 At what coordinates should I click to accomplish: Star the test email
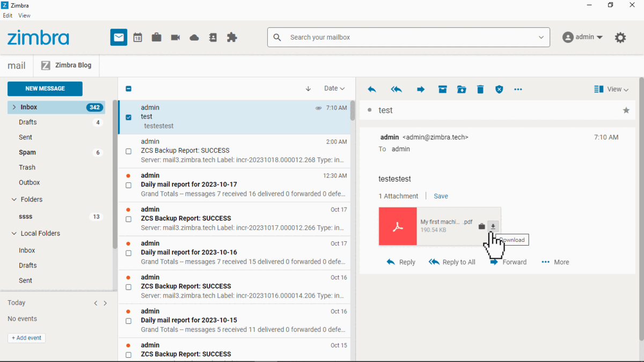coord(626,110)
